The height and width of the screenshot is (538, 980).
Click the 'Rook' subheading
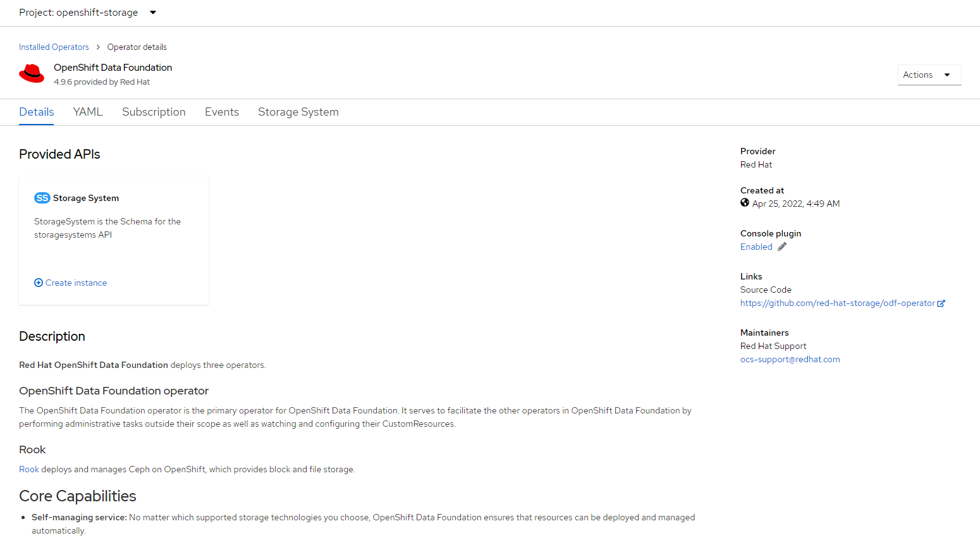(32, 449)
